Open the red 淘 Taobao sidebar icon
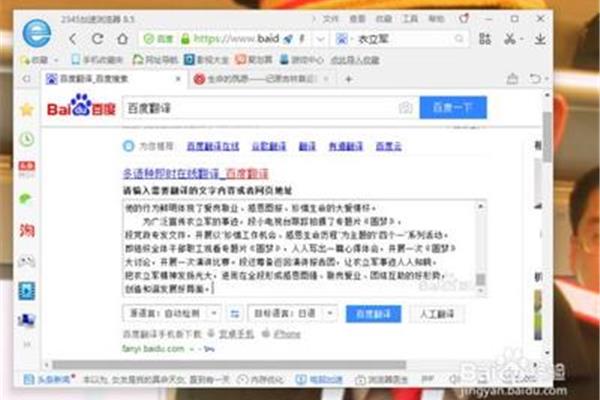This screenshot has height=400, width=600. click(x=27, y=230)
